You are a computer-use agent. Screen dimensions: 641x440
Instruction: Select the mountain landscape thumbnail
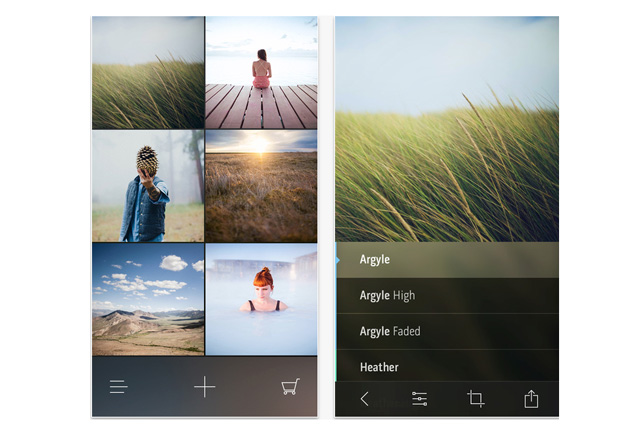coord(148,299)
